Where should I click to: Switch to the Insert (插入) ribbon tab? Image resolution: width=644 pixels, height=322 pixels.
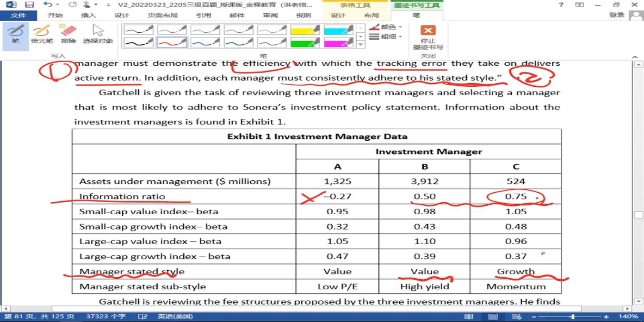click(x=88, y=15)
